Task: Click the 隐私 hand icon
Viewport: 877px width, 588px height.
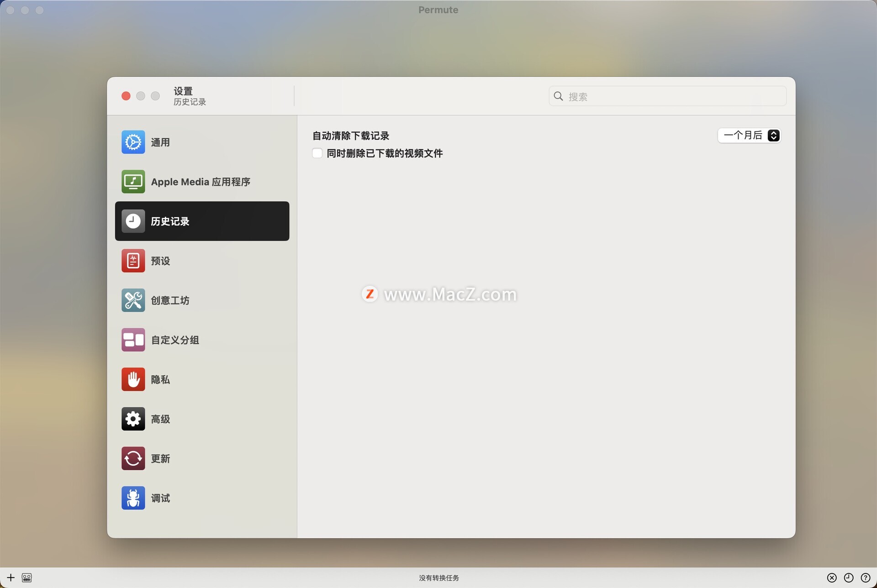Action: 133,379
